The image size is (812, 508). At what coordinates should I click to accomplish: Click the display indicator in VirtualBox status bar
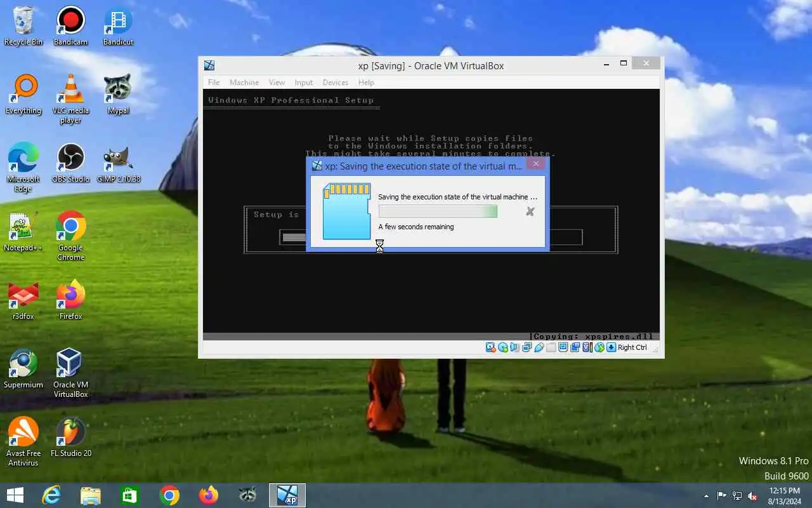(x=563, y=347)
